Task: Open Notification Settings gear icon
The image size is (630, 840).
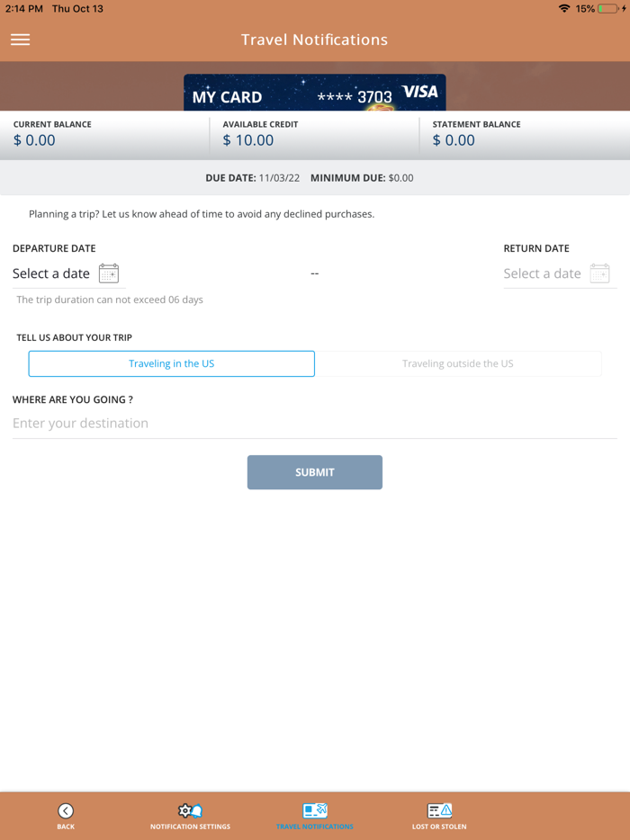Action: point(190,810)
